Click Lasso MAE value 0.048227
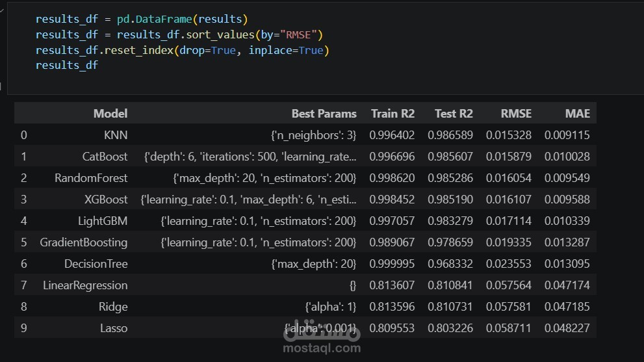Image resolution: width=644 pixels, height=362 pixels. (x=567, y=328)
